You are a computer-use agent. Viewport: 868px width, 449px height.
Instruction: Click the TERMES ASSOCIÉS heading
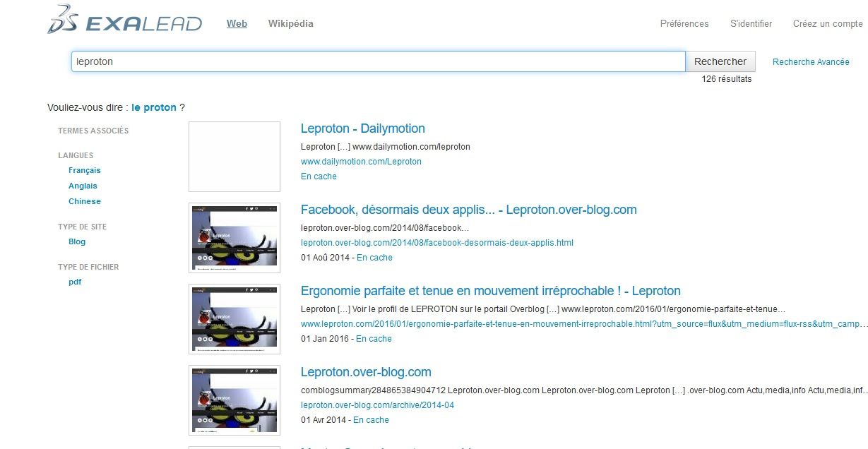(93, 131)
